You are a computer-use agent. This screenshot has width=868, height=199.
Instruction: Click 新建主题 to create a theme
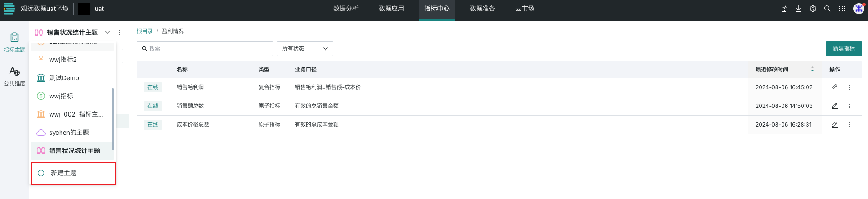64,173
